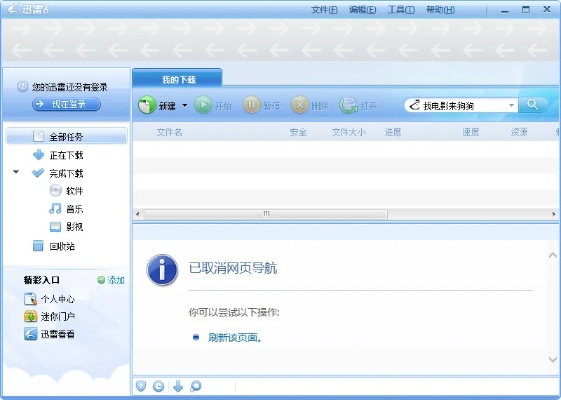Select 全部任务 in the sidebar
Image resolution: width=561 pixels, height=400 pixels.
pyautogui.click(x=67, y=136)
